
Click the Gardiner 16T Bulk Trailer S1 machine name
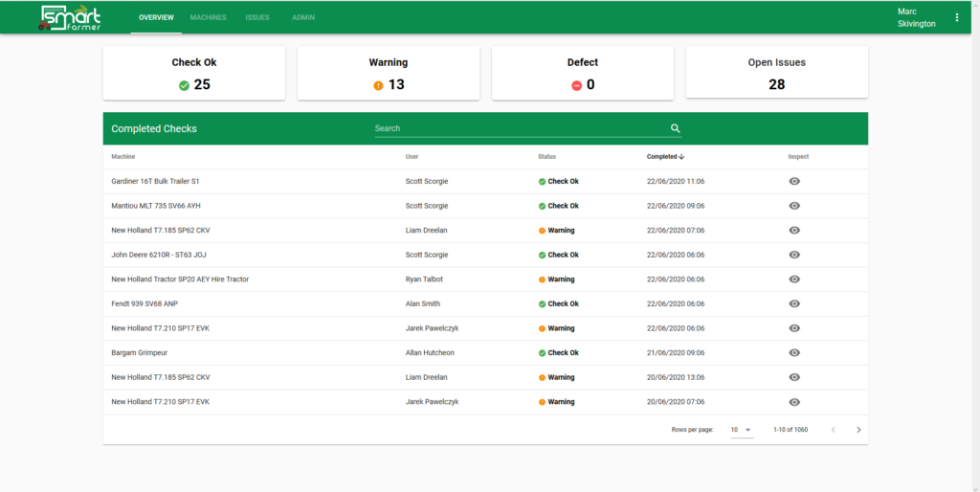coord(156,181)
